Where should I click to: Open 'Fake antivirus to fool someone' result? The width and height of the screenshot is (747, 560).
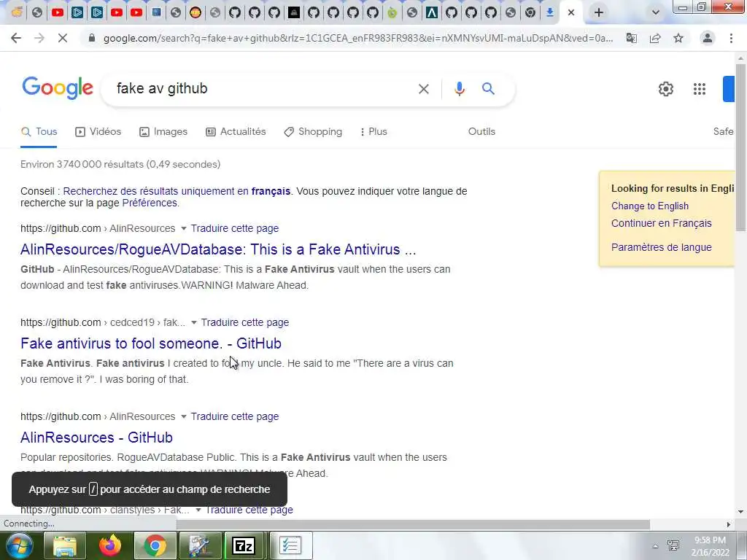(x=151, y=343)
